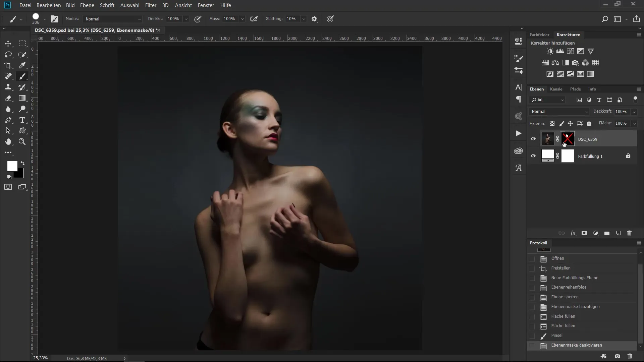The width and height of the screenshot is (644, 362).
Task: Select the Quick Selection tool
Action: [22, 55]
